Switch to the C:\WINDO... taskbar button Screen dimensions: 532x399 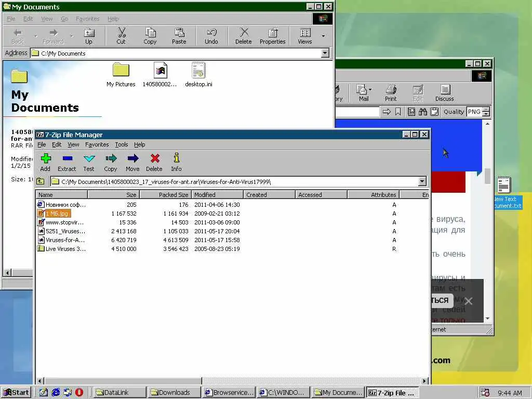point(284,393)
